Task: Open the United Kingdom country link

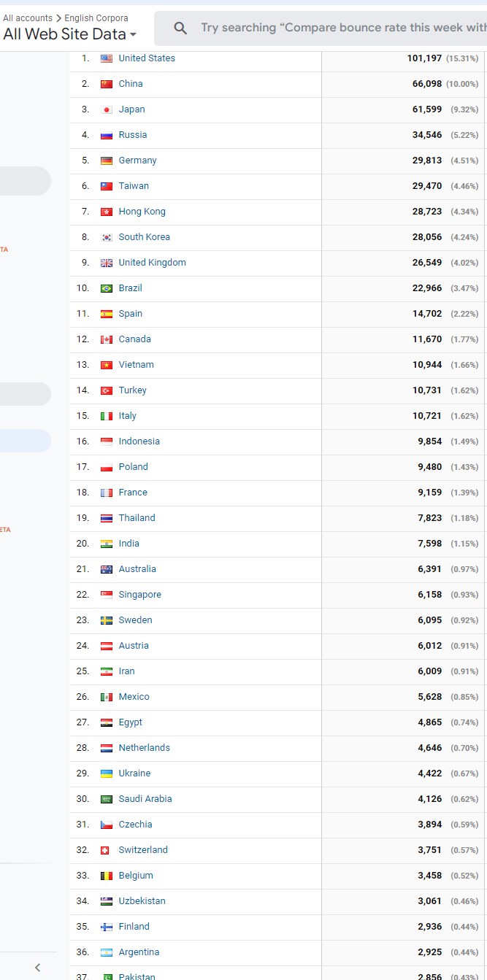Action: click(152, 263)
